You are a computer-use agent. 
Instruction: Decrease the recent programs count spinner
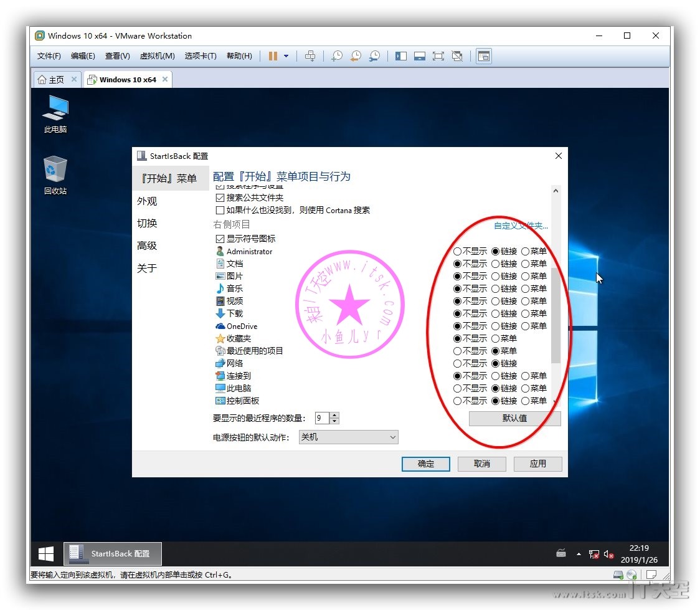(334, 421)
